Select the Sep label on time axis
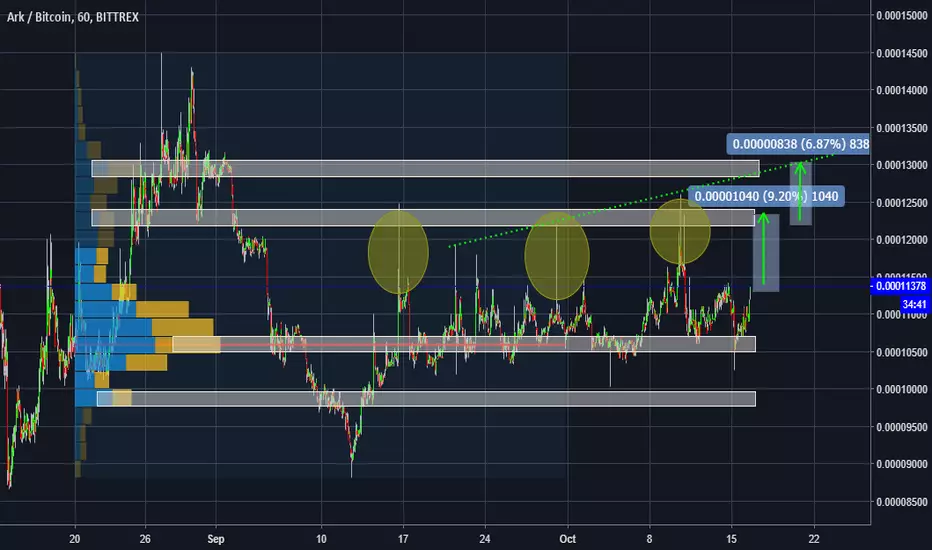This screenshot has height=550, width=932. [x=216, y=539]
